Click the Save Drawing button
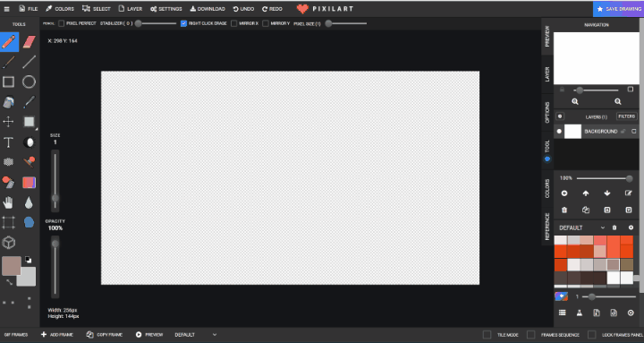The image size is (644, 343). pyautogui.click(x=619, y=9)
